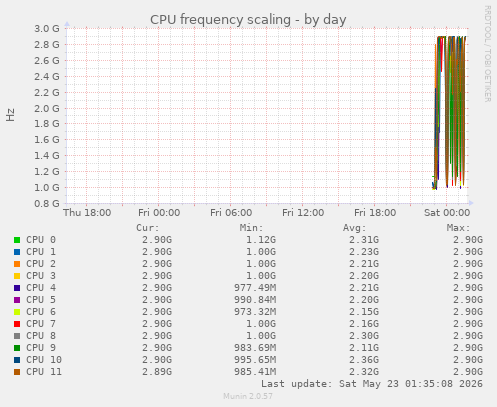Select the 'CPU 5' legend label
This screenshot has width=497, height=407.
click(41, 300)
